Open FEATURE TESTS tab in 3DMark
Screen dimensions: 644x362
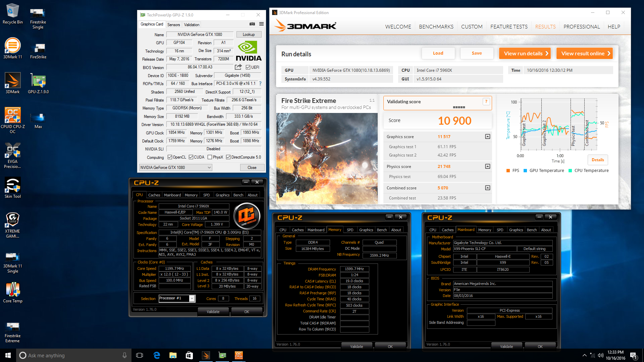(509, 26)
